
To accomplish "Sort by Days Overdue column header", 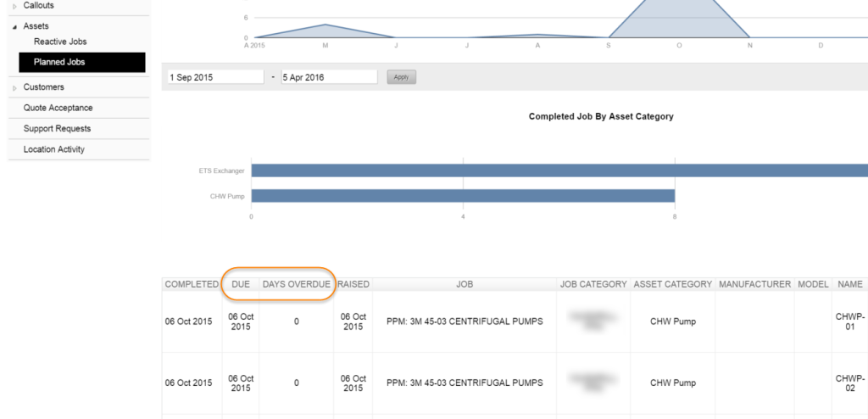I will (x=296, y=284).
